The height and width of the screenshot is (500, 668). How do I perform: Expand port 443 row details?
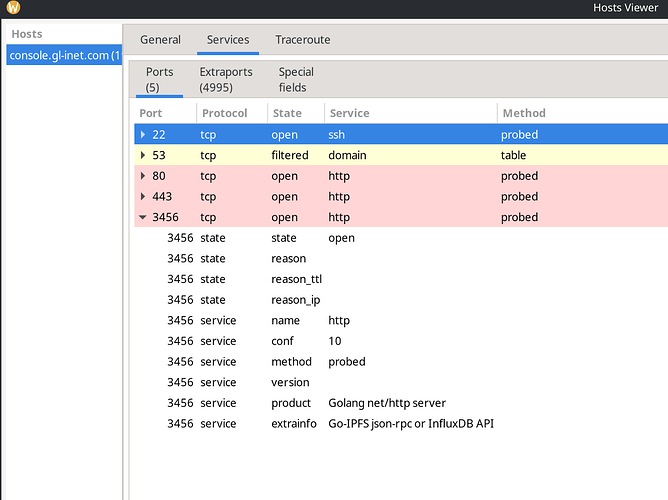coord(143,196)
